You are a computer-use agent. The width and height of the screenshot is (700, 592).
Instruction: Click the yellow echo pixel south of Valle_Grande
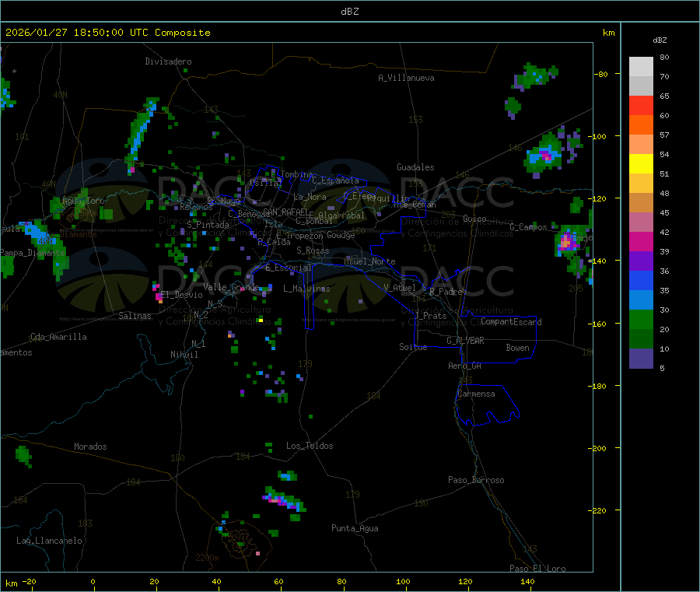coord(261,320)
